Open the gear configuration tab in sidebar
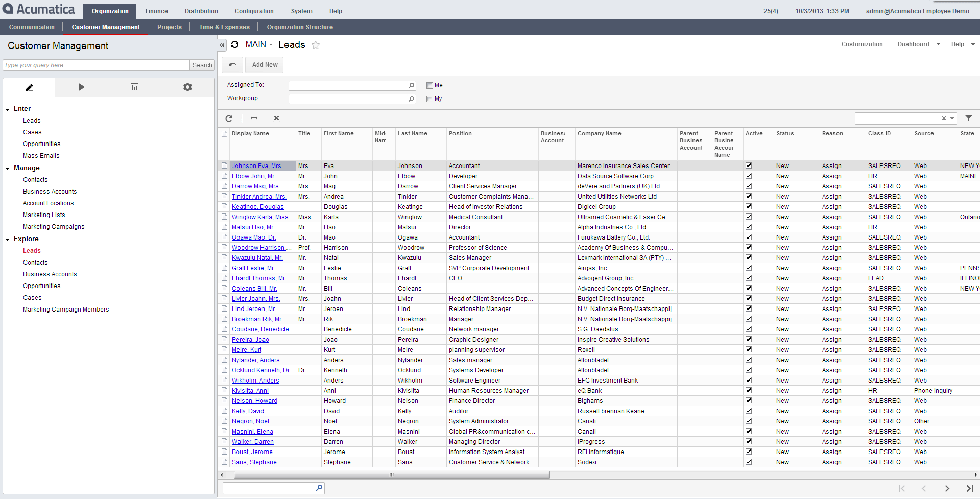Viewport: 980px width, 499px height. pos(187,87)
